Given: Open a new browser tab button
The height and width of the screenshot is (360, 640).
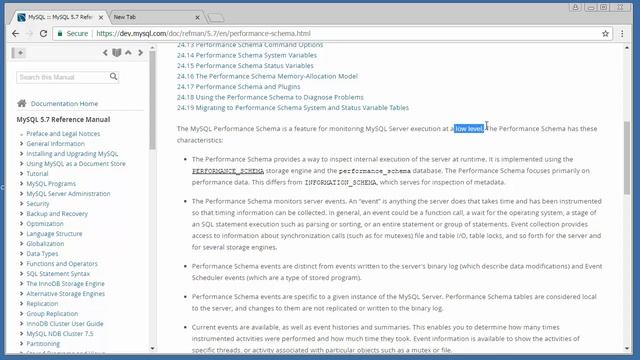Looking at the screenshot, I should tap(216, 18).
